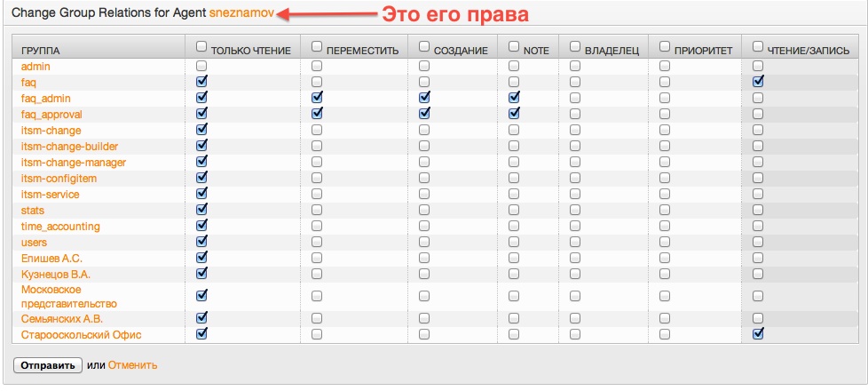
Task: Toggle the СОЗДАНИЕ header checkbox
Action: point(424,46)
